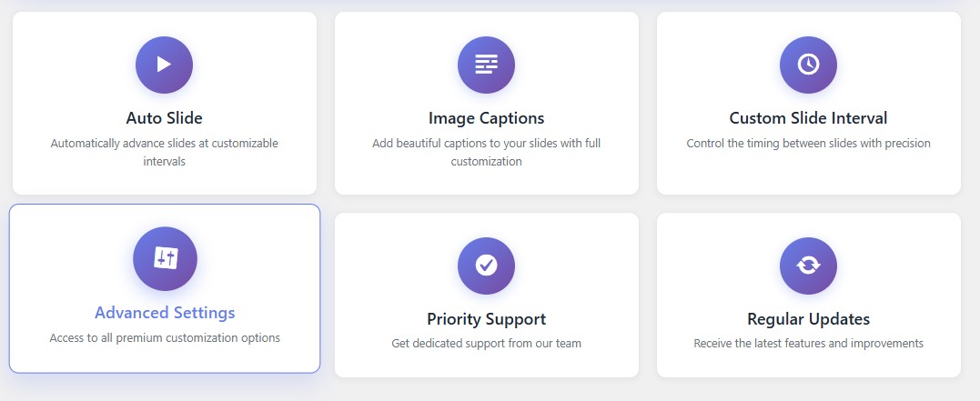This screenshot has height=401, width=980.
Task: Click the 'Control the timing between slides' text
Action: point(808,144)
